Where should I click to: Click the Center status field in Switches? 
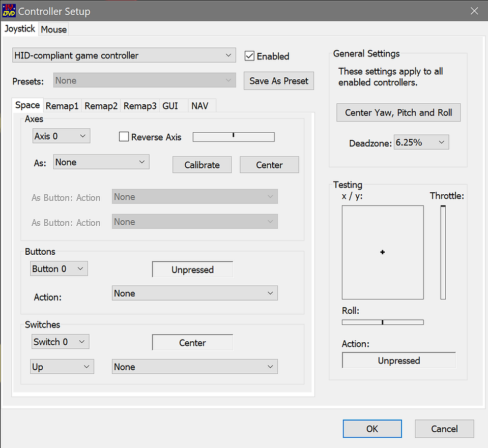tap(193, 343)
